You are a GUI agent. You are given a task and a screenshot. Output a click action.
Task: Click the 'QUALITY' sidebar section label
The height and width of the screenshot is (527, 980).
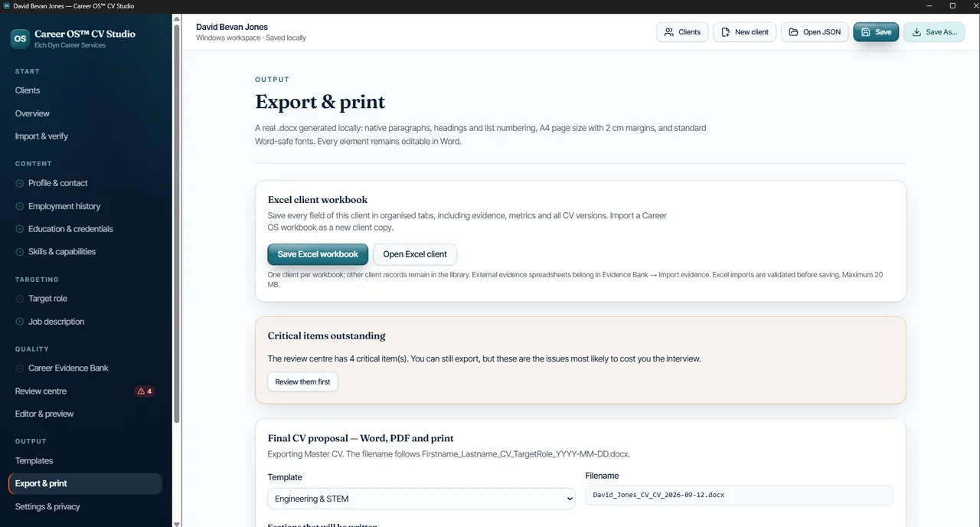coord(32,349)
